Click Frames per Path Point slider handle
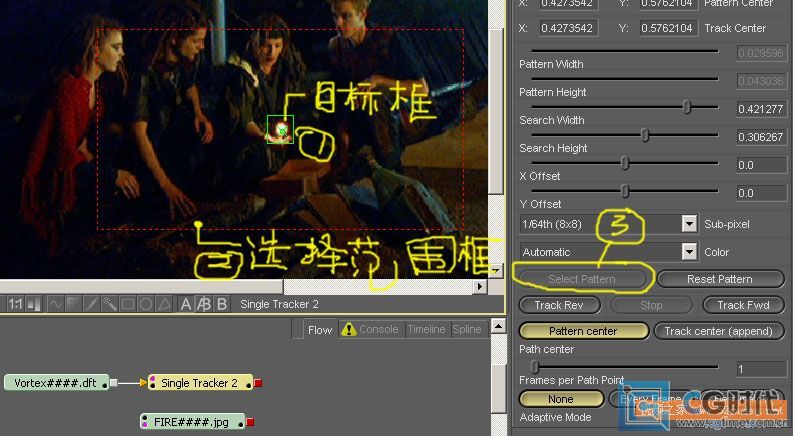The image size is (793, 436). point(535,366)
